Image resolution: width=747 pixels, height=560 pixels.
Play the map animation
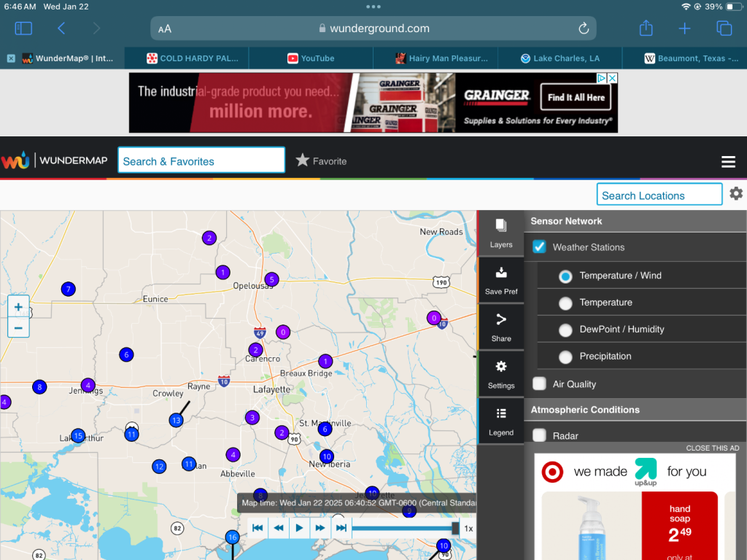(x=299, y=528)
